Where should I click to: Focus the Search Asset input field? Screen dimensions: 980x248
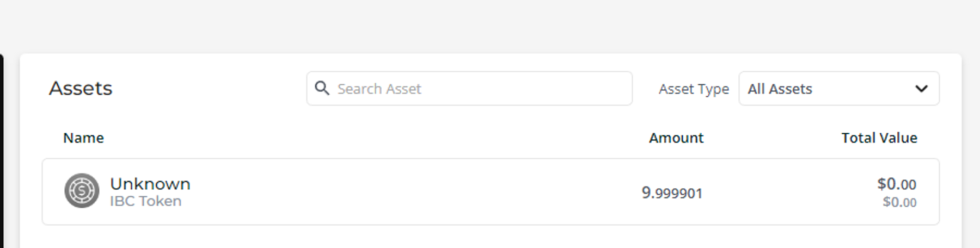(469, 88)
